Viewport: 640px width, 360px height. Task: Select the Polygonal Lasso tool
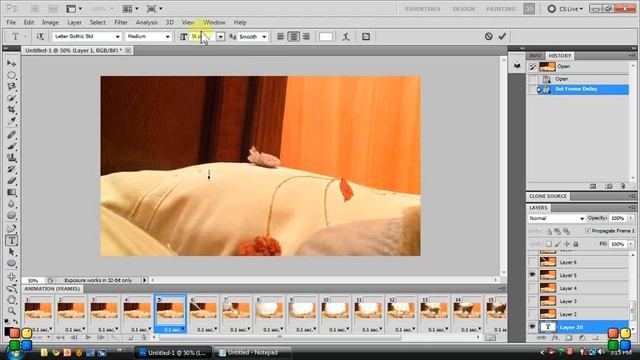[11, 87]
